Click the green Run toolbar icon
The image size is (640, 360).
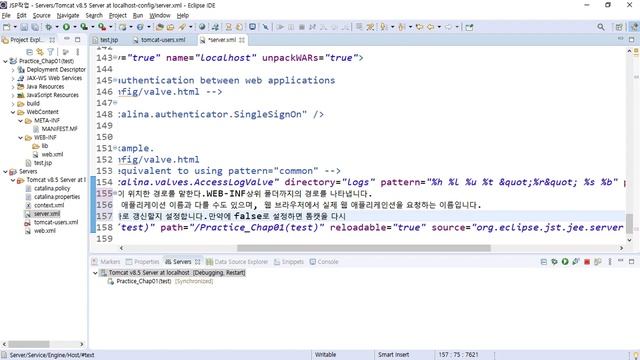[x=66, y=27]
